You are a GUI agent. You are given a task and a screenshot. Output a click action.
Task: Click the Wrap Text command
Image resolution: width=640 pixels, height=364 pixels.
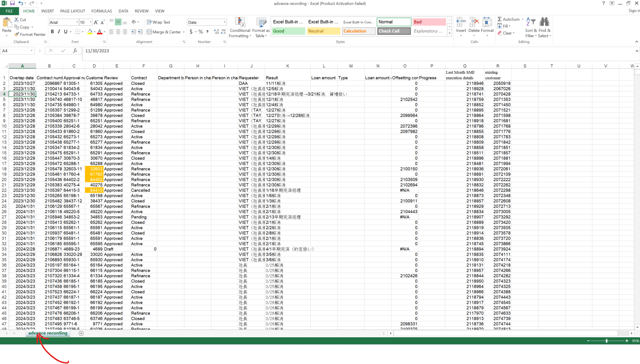coord(158,22)
